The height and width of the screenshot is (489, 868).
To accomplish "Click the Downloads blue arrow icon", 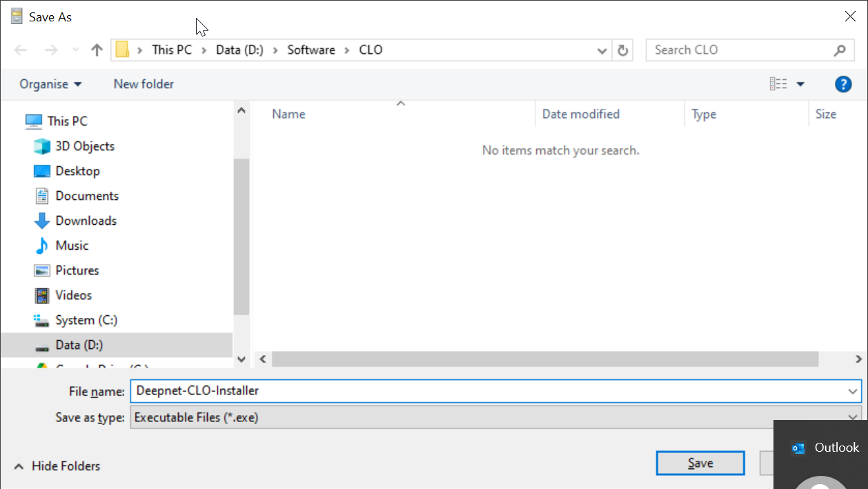I will [42, 221].
